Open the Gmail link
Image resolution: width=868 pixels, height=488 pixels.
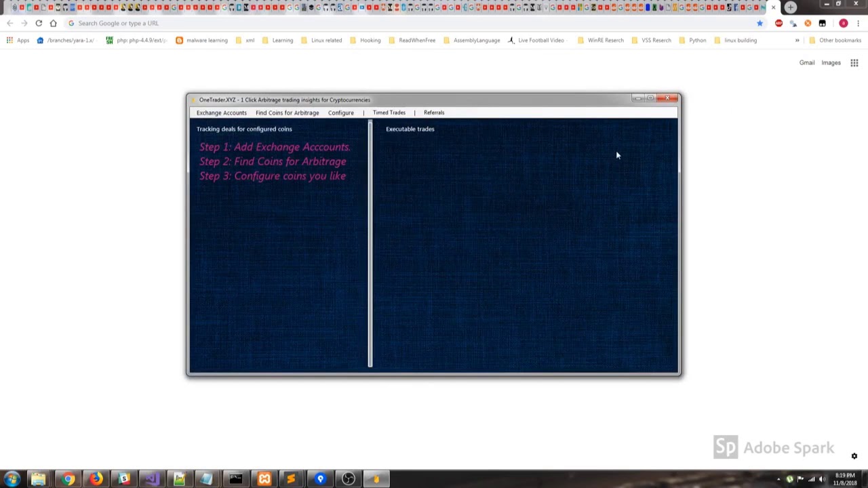coord(807,62)
